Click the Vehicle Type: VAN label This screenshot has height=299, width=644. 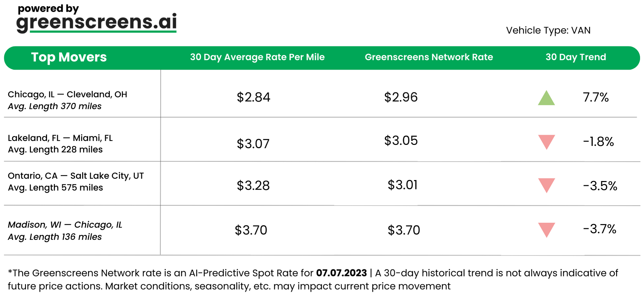548,31
